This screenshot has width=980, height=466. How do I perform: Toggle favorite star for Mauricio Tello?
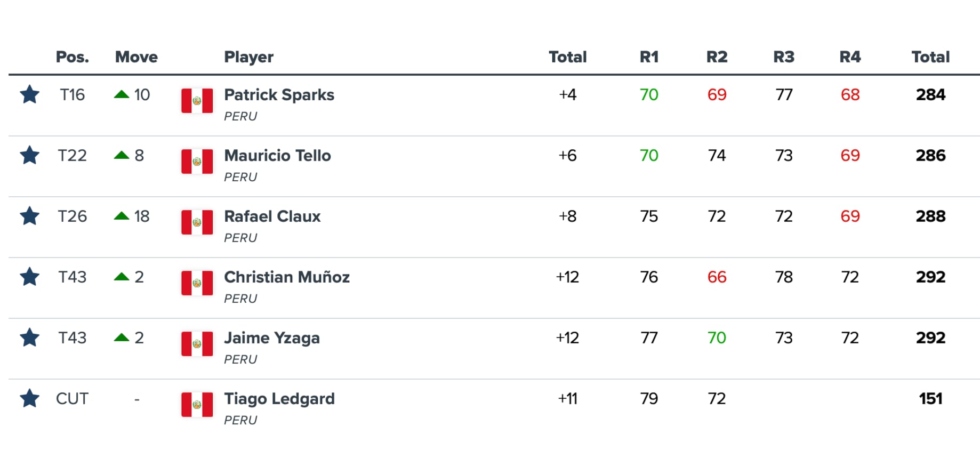(x=30, y=156)
